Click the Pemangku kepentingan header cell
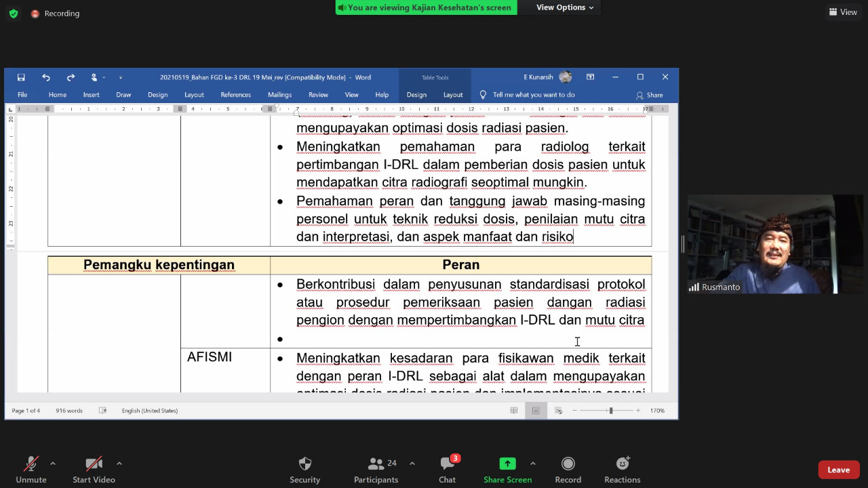Image resolution: width=868 pixels, height=488 pixels. (159, 265)
